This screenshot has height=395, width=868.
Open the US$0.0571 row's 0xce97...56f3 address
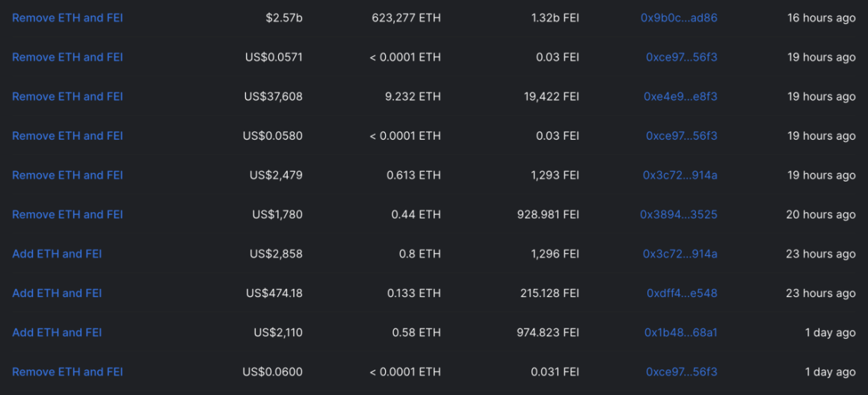click(x=681, y=57)
